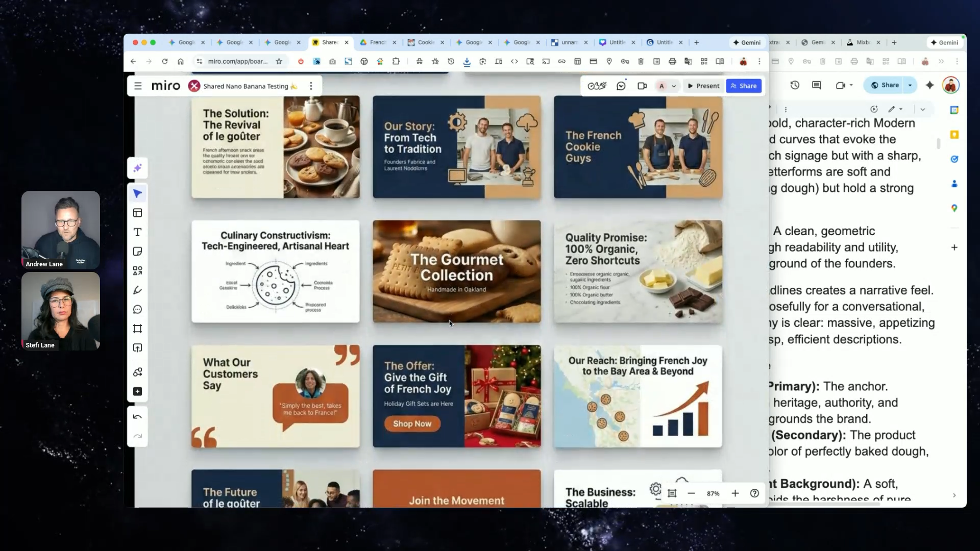Open the Comment tool
Viewport: 980px width, 551px height.
(x=137, y=310)
